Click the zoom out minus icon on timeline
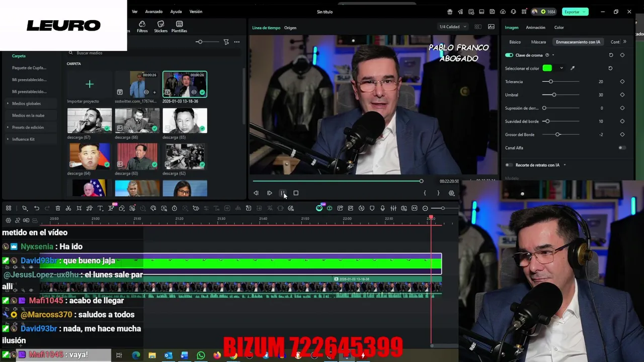Viewport: 644px width, 362px height. (425, 208)
